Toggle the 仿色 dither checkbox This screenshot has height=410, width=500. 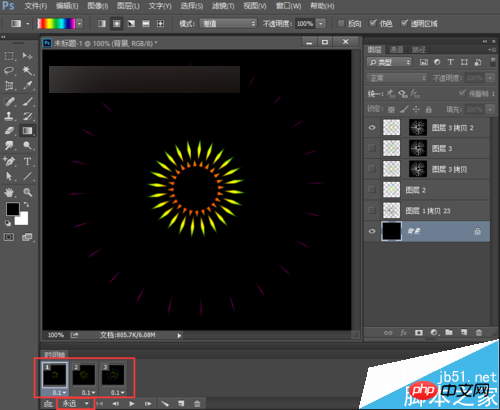pos(373,24)
